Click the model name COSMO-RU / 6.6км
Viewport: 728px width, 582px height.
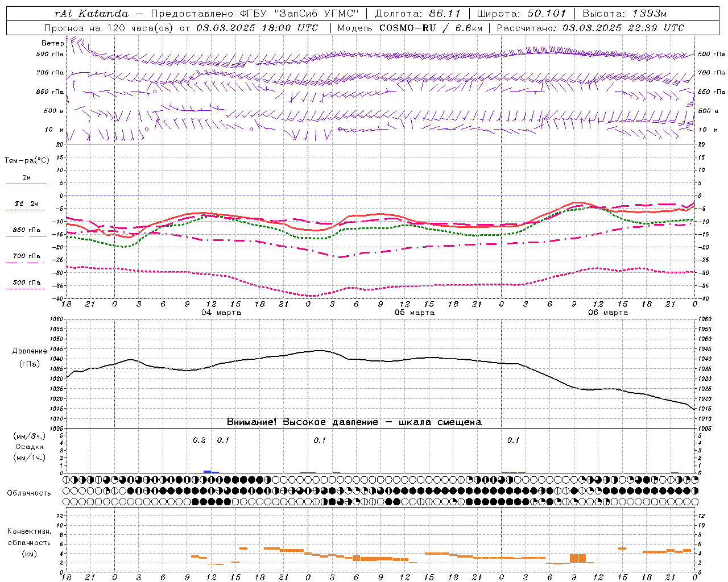click(431, 28)
